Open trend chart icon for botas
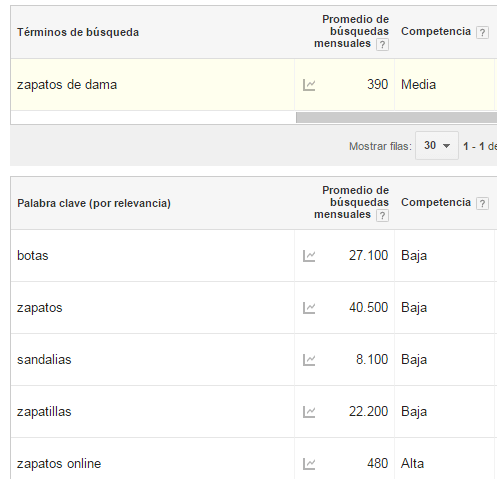This screenshot has width=497, height=479. point(309,256)
